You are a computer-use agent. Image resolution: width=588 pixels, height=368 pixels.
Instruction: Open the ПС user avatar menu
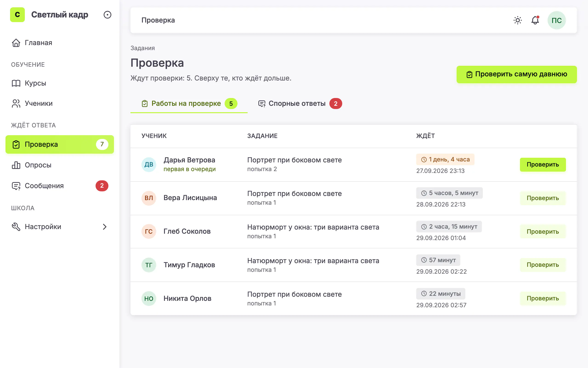tap(556, 20)
